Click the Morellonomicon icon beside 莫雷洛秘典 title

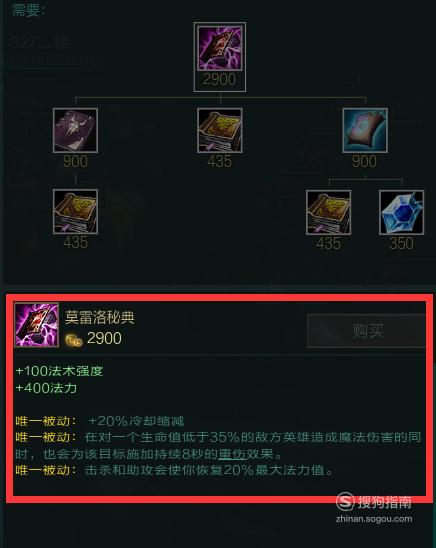point(37,325)
